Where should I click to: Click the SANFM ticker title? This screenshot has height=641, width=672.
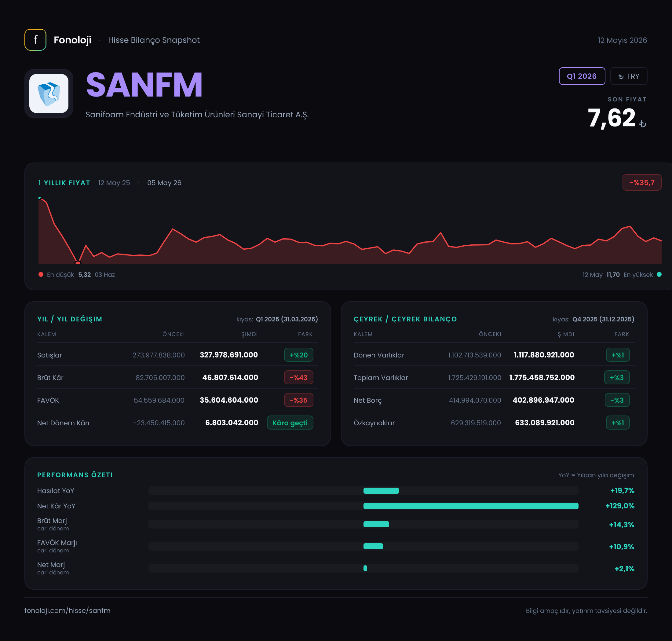pyautogui.click(x=144, y=85)
